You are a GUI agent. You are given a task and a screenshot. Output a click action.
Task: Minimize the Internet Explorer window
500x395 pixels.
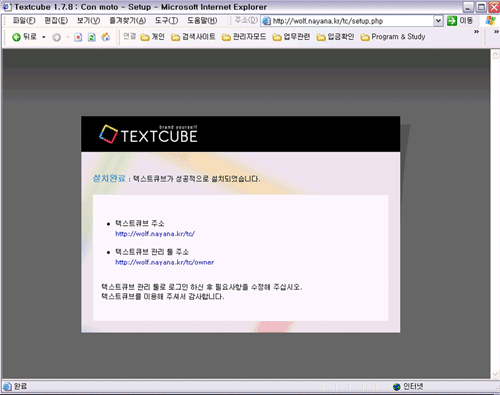pos(468,7)
